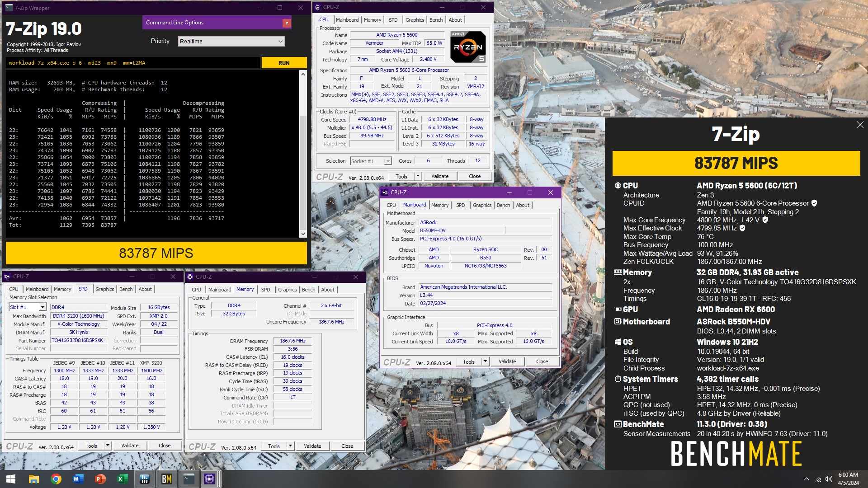Click the DRAM Frequency 1867.6 MHz value
Viewport: 868px width, 488px height.
(x=292, y=341)
